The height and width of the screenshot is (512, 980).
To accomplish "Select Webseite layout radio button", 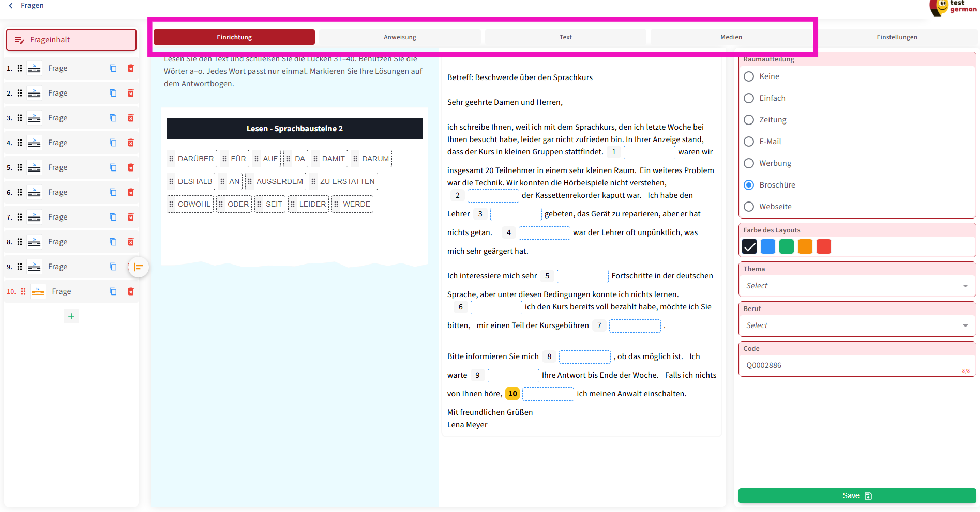I will (749, 207).
